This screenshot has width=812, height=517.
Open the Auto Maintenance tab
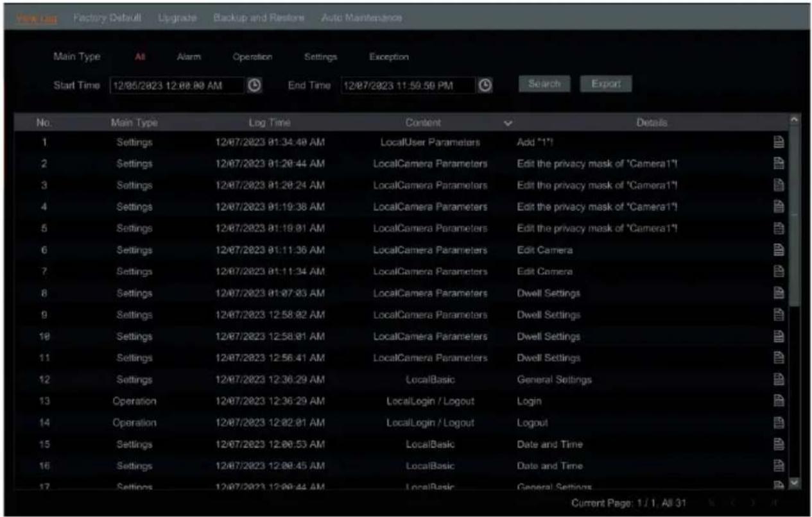click(x=362, y=18)
